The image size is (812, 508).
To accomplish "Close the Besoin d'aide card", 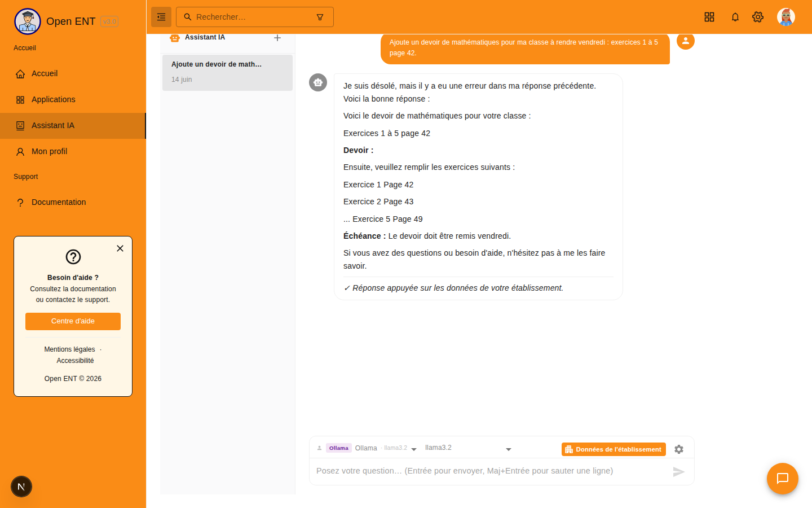I will pos(120,248).
